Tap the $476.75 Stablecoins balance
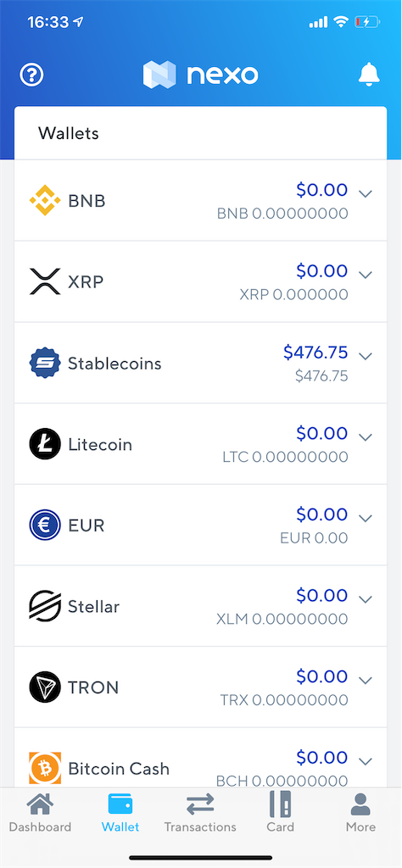Viewport: 402px width, 868px height. tap(315, 352)
